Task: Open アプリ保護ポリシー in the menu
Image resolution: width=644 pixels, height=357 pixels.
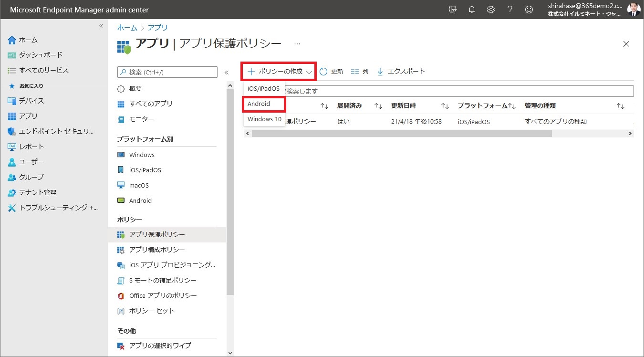Action: tap(167, 234)
